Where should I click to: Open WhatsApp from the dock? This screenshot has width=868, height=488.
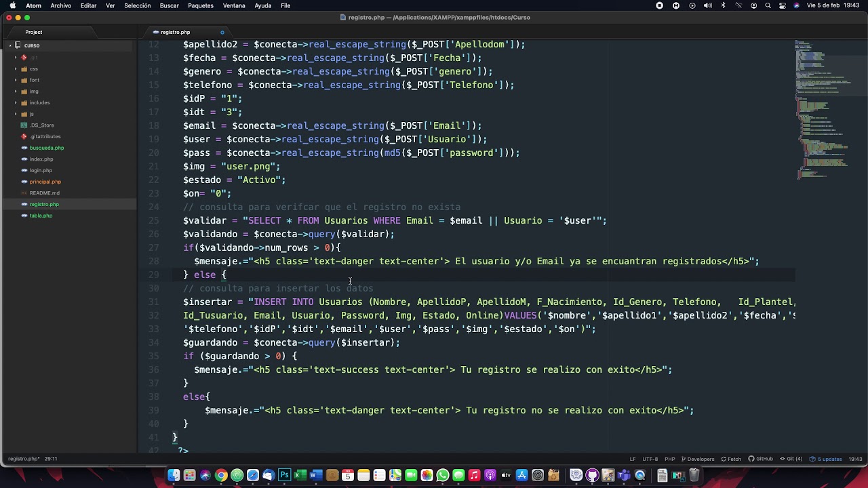(443, 476)
